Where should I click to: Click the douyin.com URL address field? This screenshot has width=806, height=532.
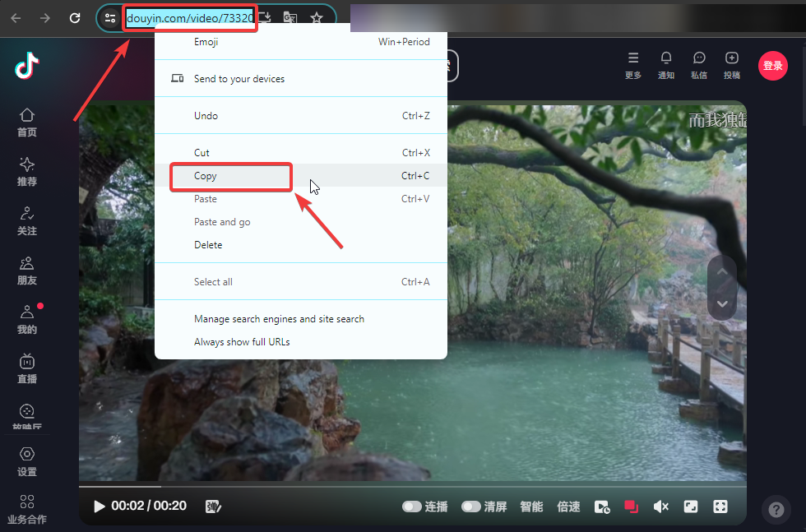(x=190, y=18)
